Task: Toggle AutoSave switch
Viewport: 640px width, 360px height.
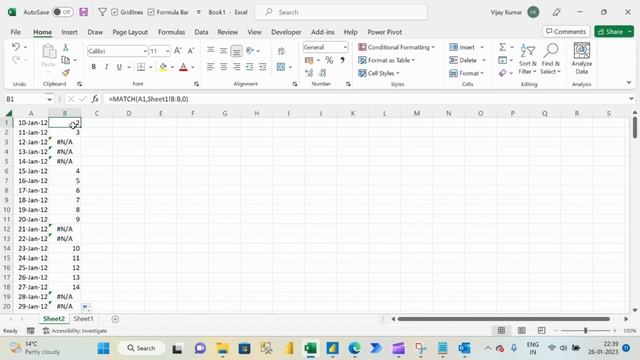Action: [62, 12]
